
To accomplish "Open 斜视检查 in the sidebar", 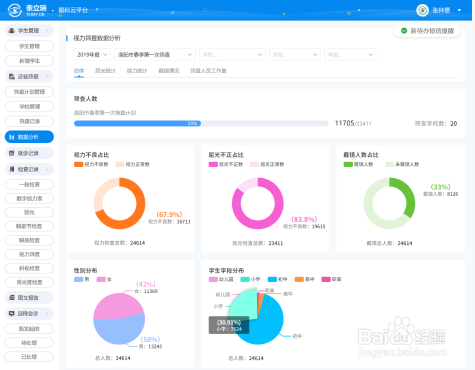I will click(29, 268).
